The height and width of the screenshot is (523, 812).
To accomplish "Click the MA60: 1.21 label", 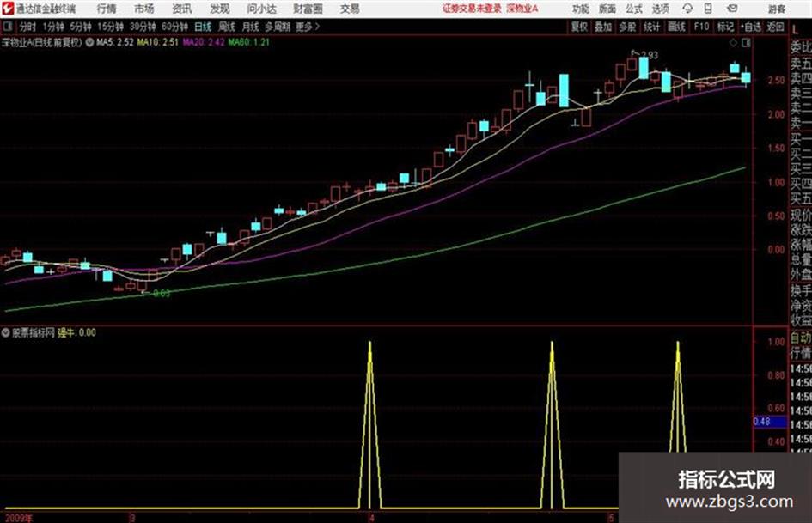I will coord(249,42).
